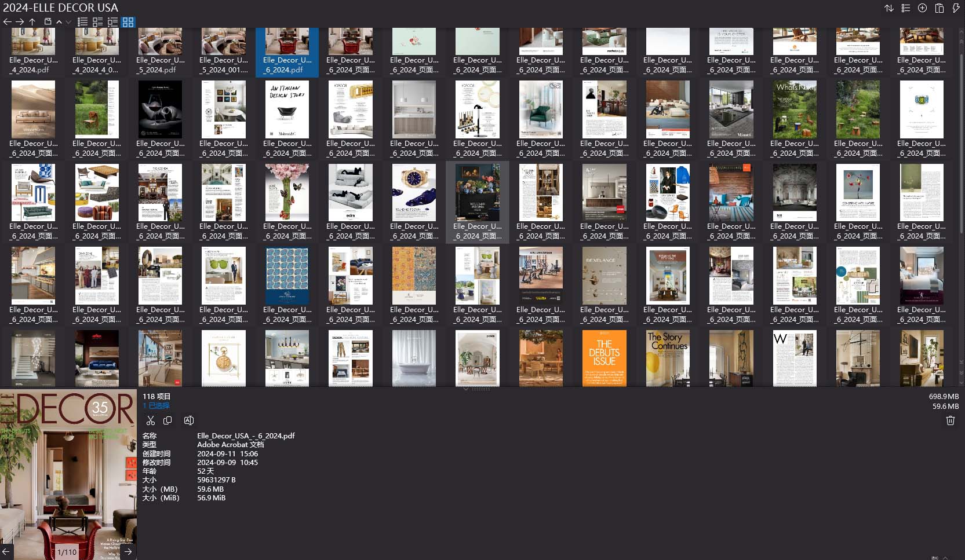Image resolution: width=965 pixels, height=560 pixels.
Task: Click the 59631297 B size value
Action: click(216, 480)
